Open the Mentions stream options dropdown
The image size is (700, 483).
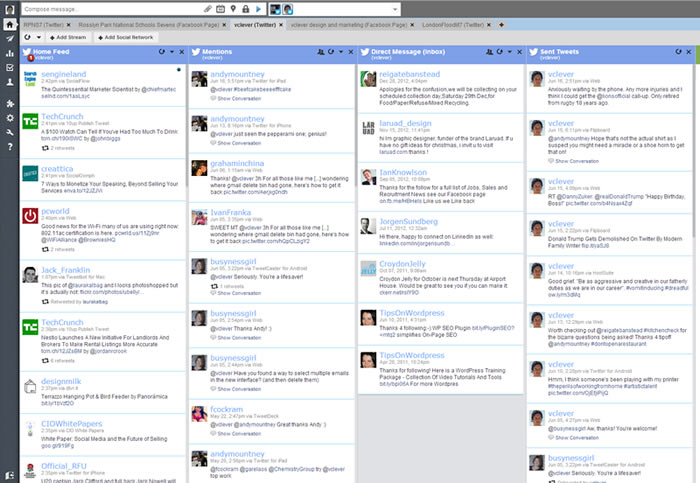coord(341,52)
